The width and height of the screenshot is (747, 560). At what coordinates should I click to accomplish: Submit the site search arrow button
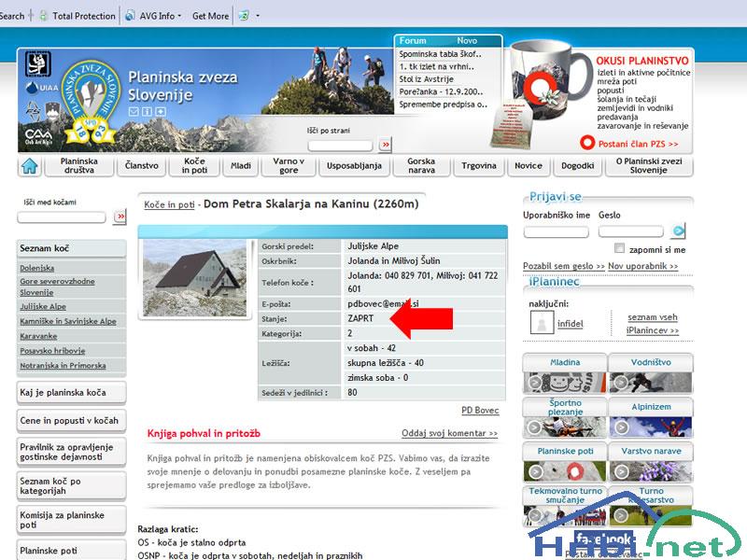(385, 145)
